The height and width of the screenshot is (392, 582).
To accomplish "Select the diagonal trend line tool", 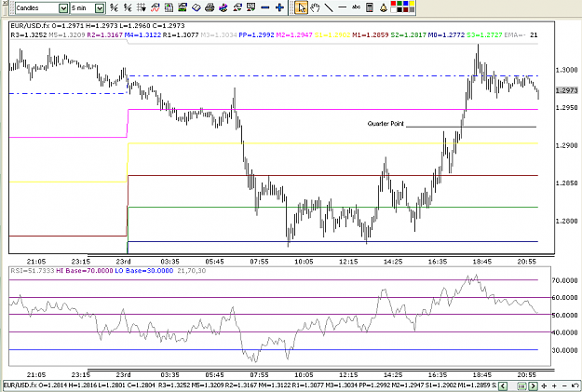I will [329, 7].
